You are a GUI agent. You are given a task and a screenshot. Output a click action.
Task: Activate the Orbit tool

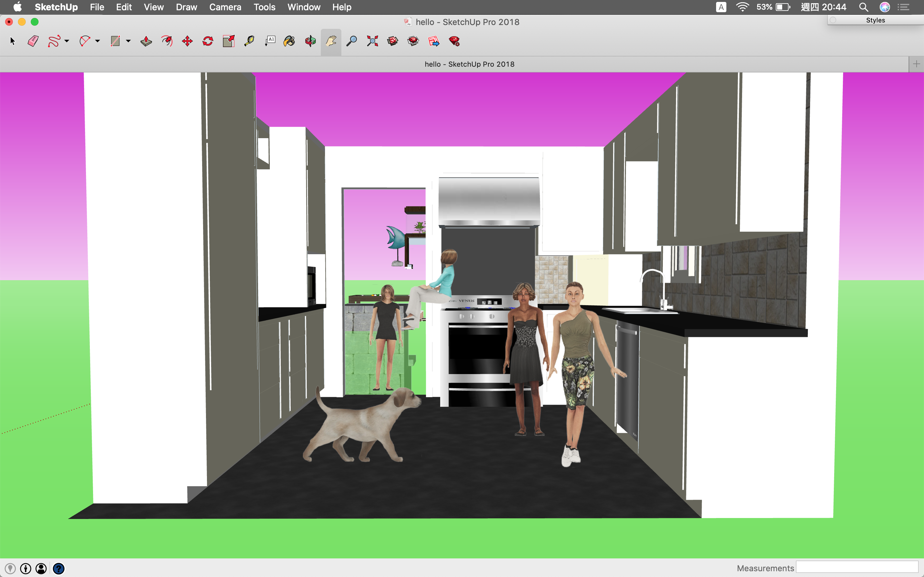[x=310, y=41]
